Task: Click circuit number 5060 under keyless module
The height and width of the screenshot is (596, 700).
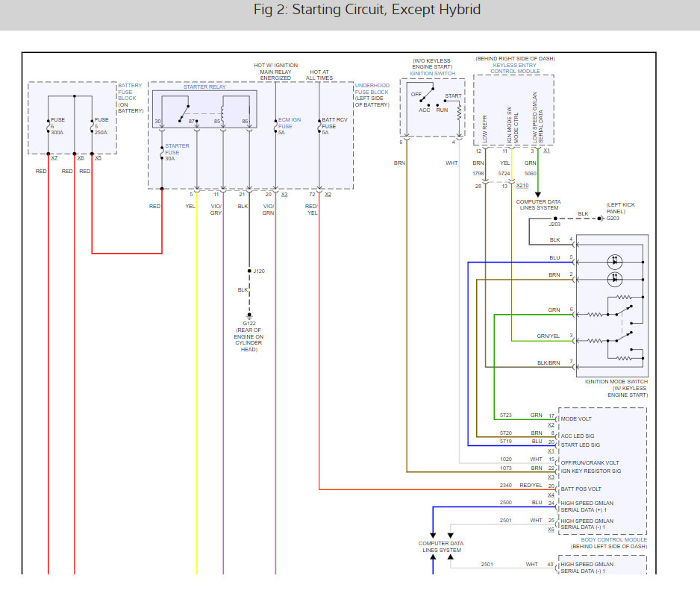Action: [x=531, y=174]
